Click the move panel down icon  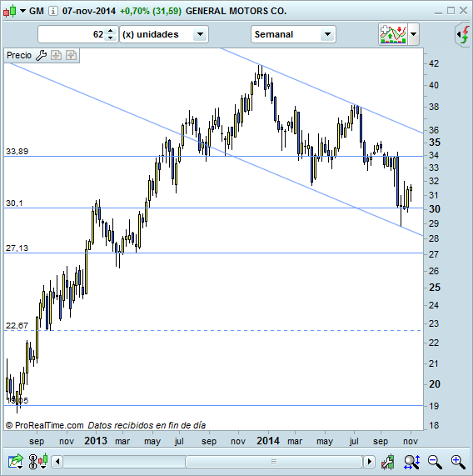[x=56, y=55]
